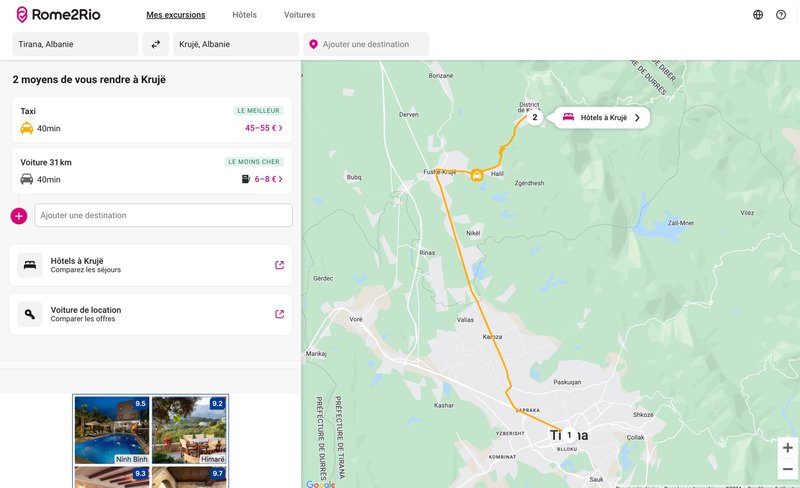Open hotel thumbnail rated 9.3
The width and height of the screenshot is (800, 488).
[x=112, y=477]
